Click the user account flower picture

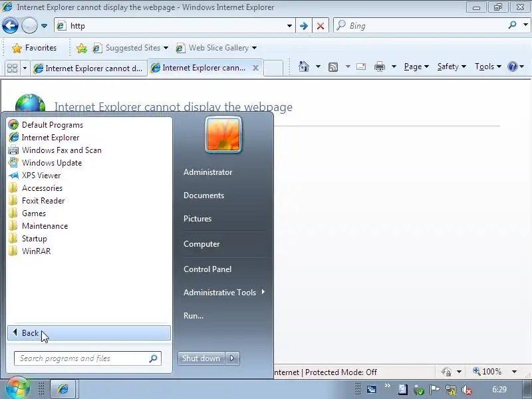point(223,135)
